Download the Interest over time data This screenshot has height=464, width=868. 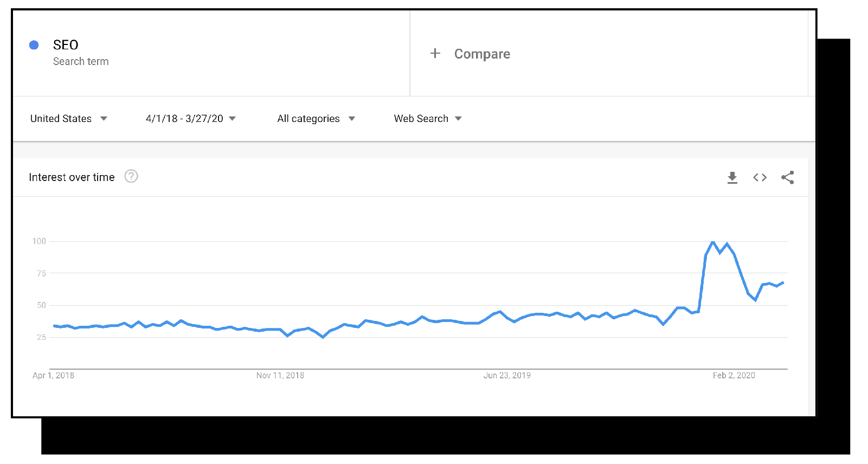tap(732, 177)
